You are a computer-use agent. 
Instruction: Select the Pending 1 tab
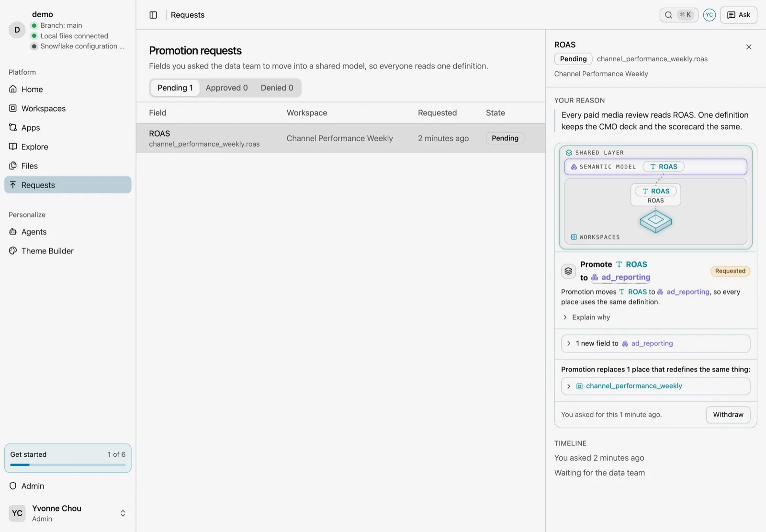point(175,88)
